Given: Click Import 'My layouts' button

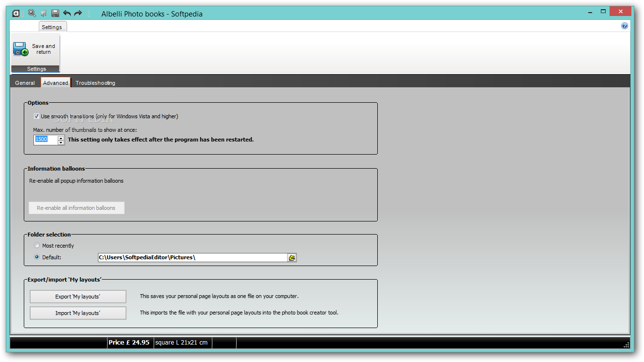Looking at the screenshot, I should coord(78,313).
